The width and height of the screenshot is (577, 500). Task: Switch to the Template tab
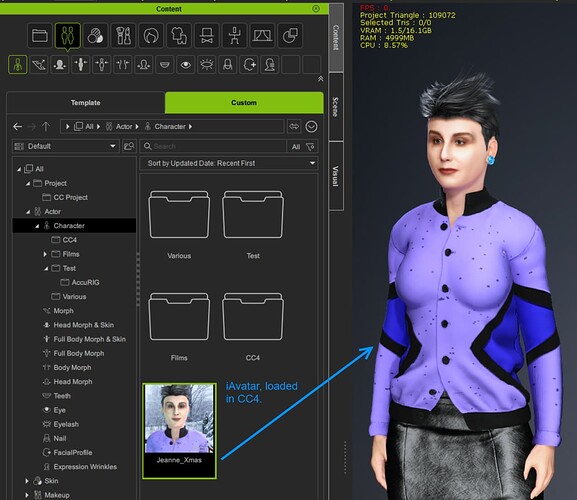coord(85,103)
